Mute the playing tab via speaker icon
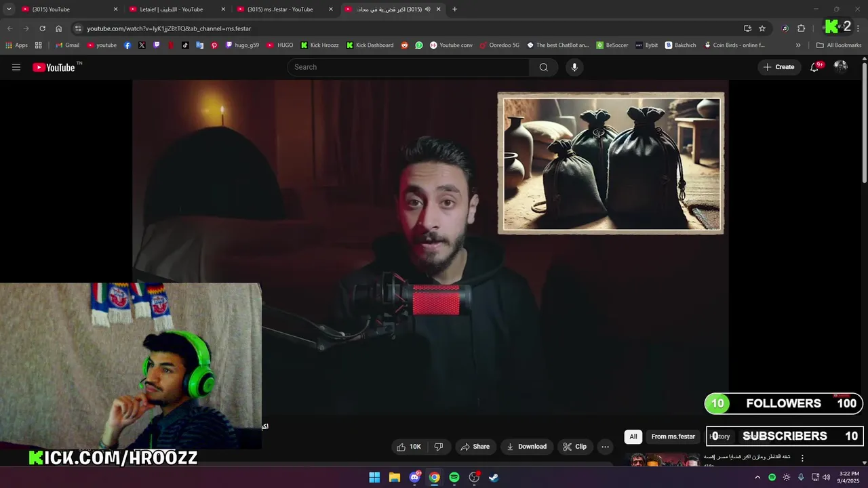This screenshot has height=488, width=868. point(428,9)
